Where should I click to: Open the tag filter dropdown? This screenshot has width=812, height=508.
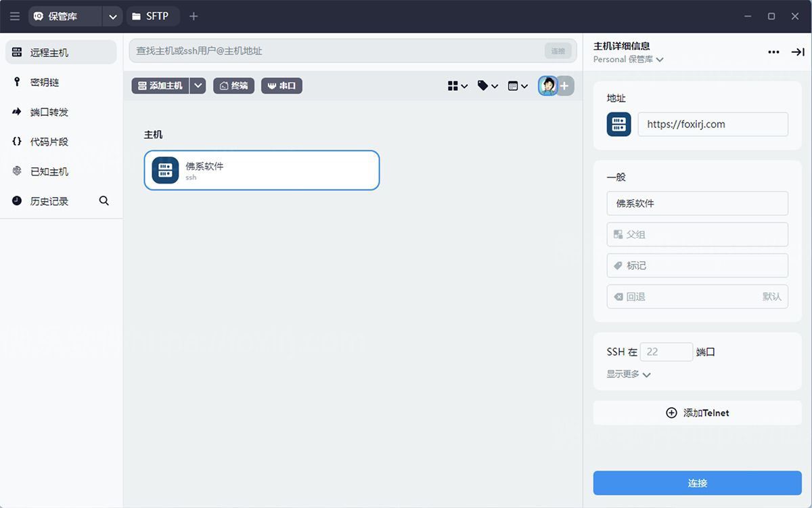pyautogui.click(x=487, y=86)
